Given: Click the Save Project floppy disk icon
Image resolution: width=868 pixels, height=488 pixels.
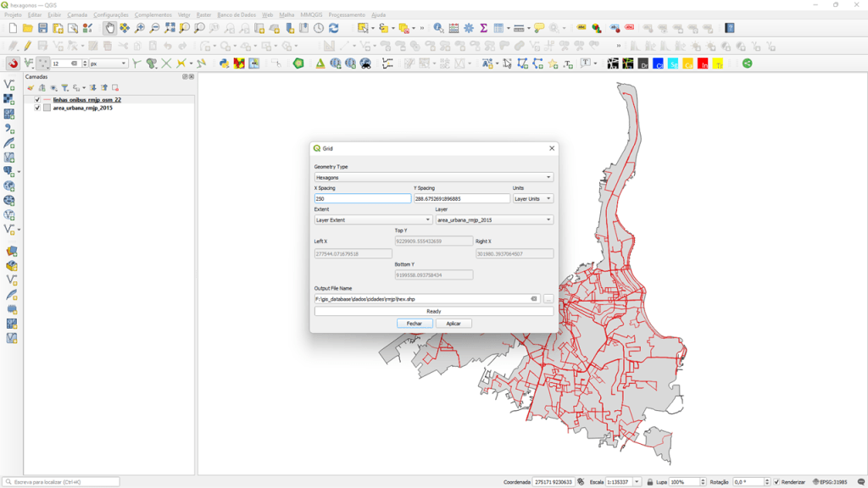Looking at the screenshot, I should tap(43, 28).
